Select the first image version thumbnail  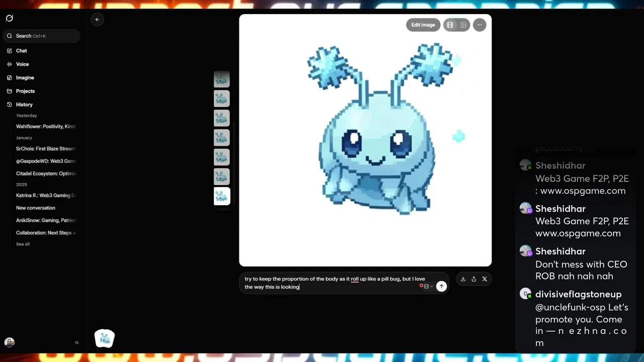222,79
